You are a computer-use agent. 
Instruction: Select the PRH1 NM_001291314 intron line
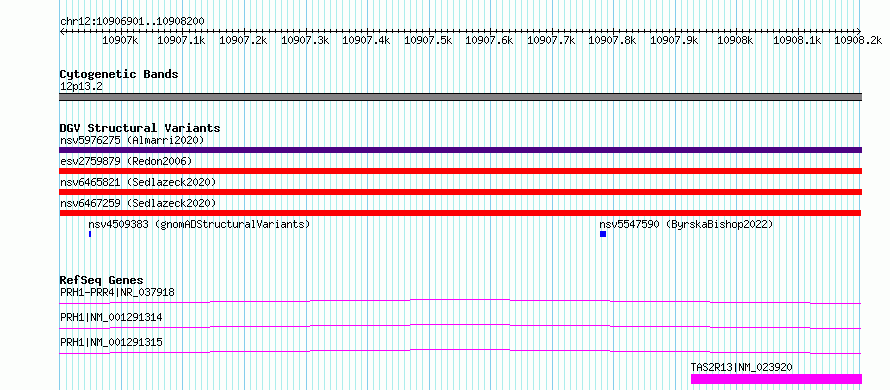[x=460, y=326]
